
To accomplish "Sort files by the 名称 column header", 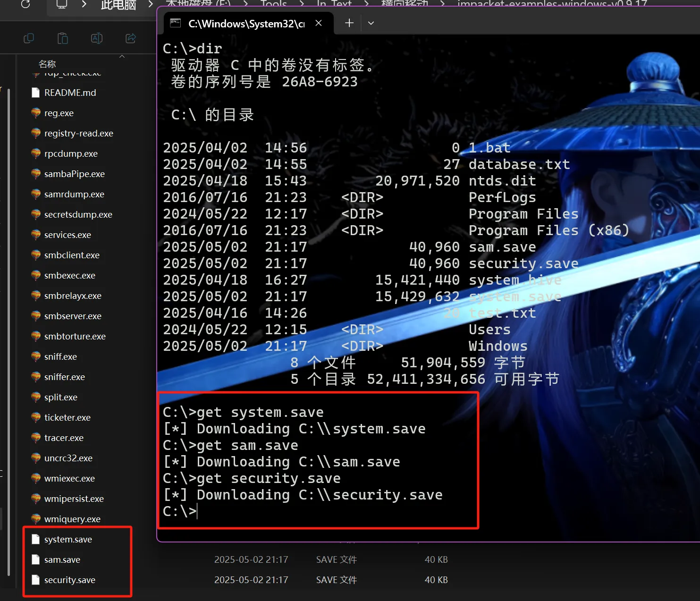I will coord(47,64).
